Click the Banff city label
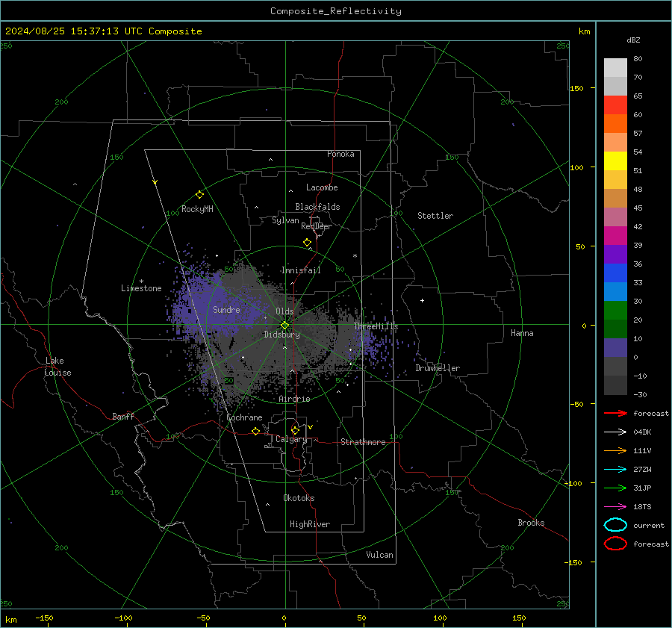This screenshot has width=672, height=628. [123, 416]
